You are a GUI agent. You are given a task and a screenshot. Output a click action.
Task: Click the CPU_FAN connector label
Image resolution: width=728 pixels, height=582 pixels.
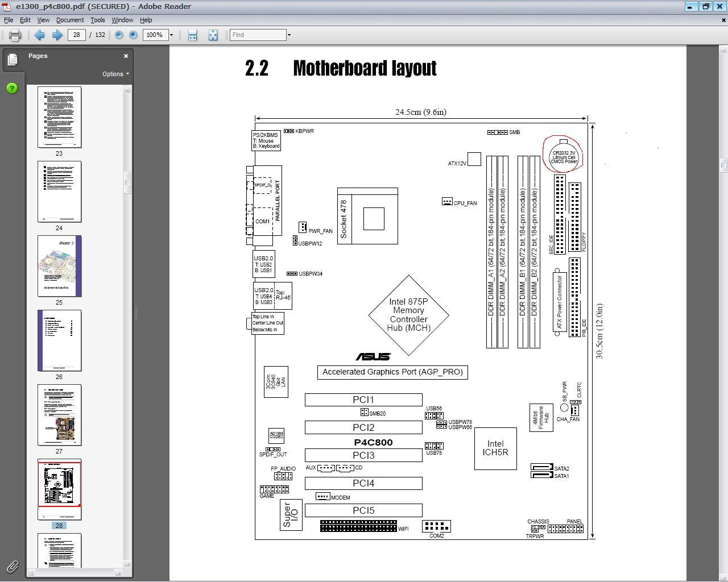(465, 203)
